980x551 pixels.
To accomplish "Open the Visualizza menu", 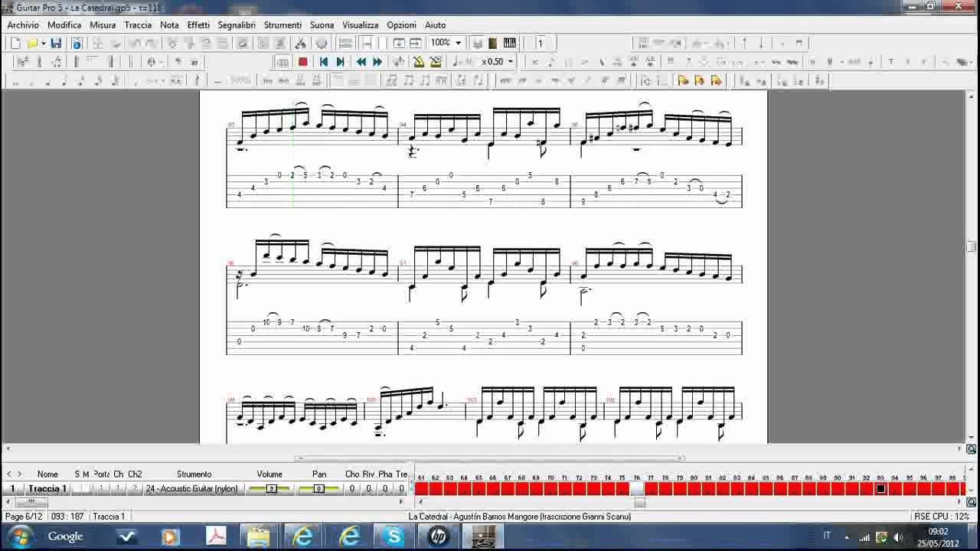I will [x=361, y=25].
